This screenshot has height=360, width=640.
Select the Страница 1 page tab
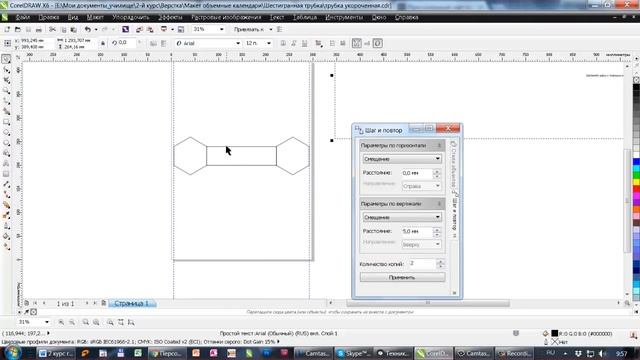tap(131, 303)
